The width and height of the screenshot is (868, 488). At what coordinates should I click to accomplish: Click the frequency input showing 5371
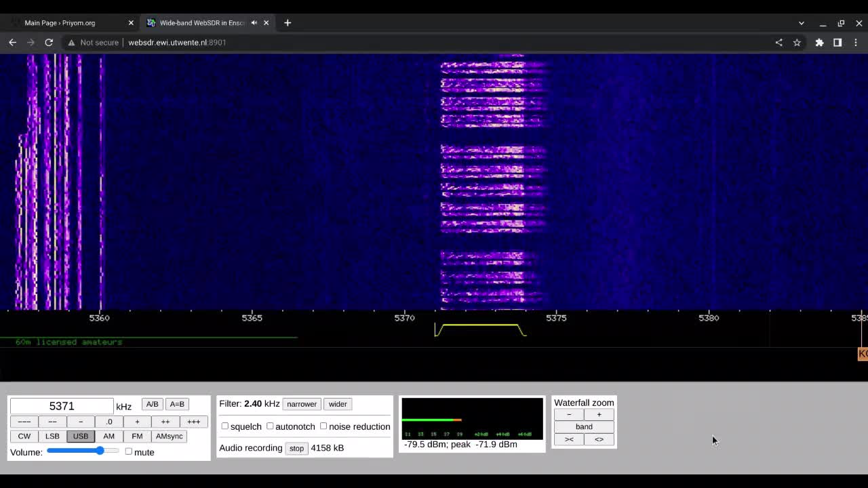[62, 406]
